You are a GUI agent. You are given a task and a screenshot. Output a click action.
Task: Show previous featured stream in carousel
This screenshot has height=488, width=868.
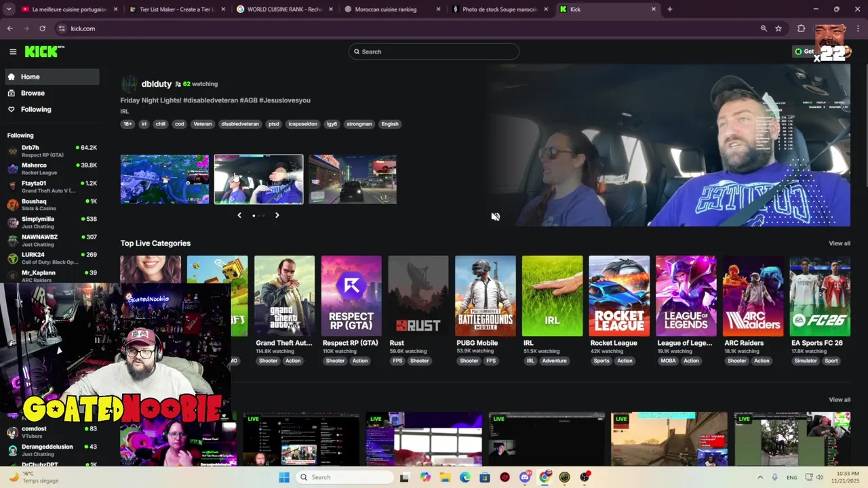pyautogui.click(x=239, y=215)
